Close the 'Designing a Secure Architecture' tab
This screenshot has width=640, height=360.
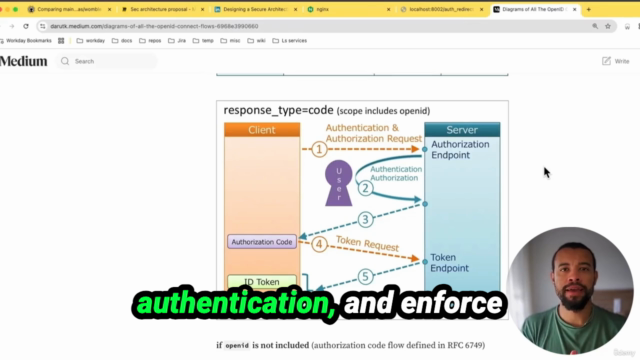pyautogui.click(x=296, y=9)
